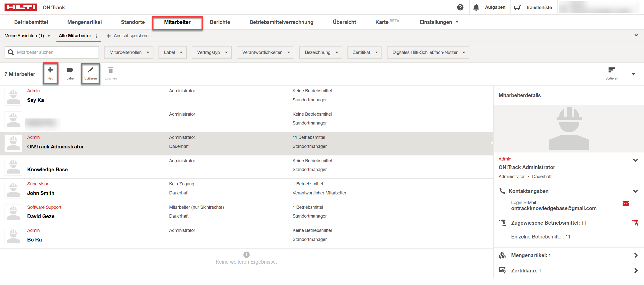
Task: Click the plus icon for Ansicht speichern
Action: 109,36
